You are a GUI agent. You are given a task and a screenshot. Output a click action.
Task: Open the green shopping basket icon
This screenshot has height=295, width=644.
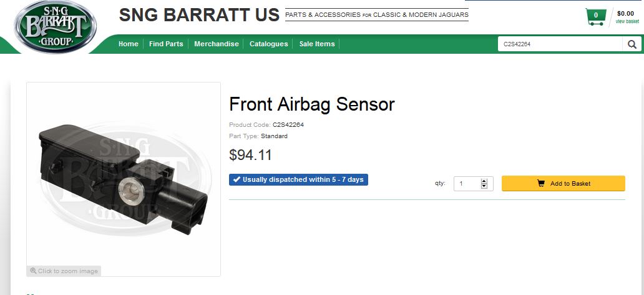tap(595, 16)
